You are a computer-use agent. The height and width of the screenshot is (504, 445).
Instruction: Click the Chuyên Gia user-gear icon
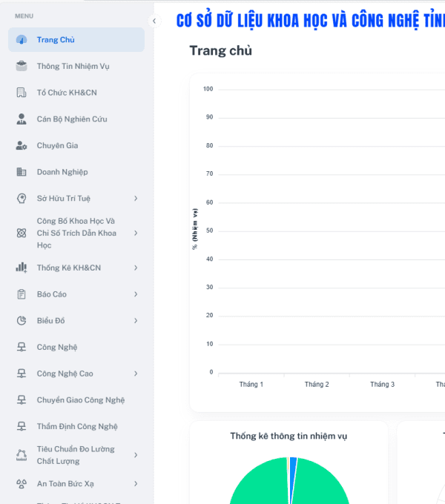coord(22,145)
